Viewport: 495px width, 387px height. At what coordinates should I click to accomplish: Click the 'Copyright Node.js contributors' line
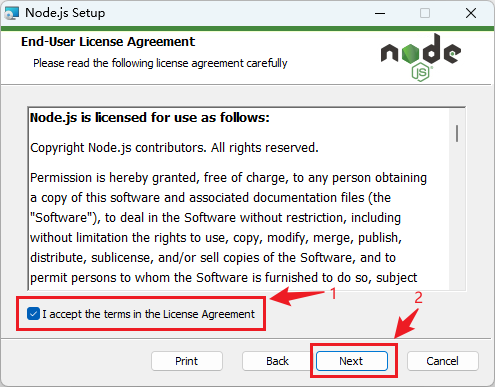coord(174,148)
